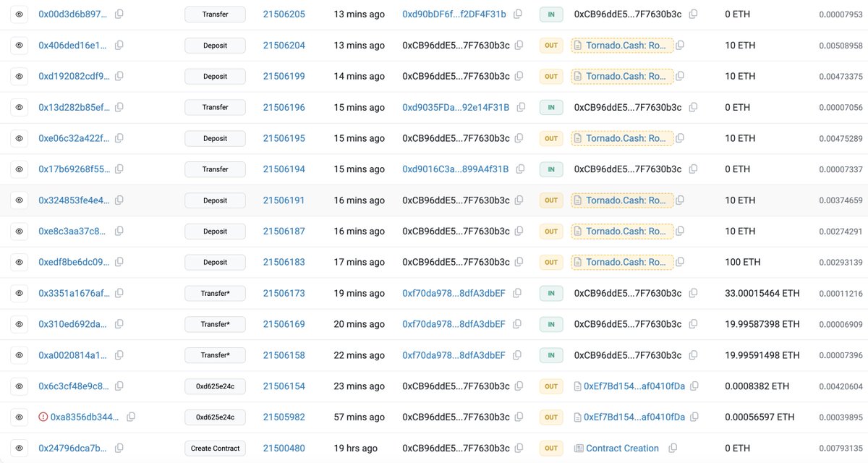868x463 pixels.
Task: Copy transaction hash 0xedf8be6dc09
Action: tap(119, 262)
